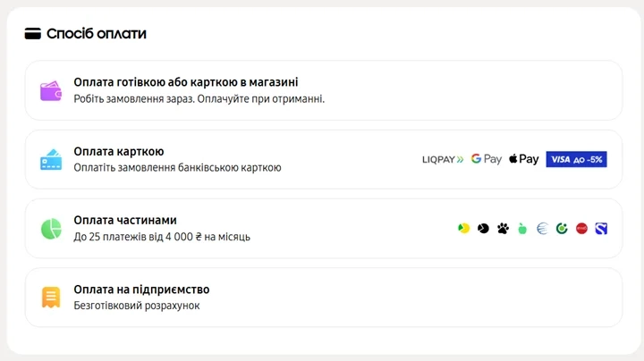This screenshot has height=361, width=644.
Task: Select Оплата готівкою або карткою в магазині
Action: point(186,82)
